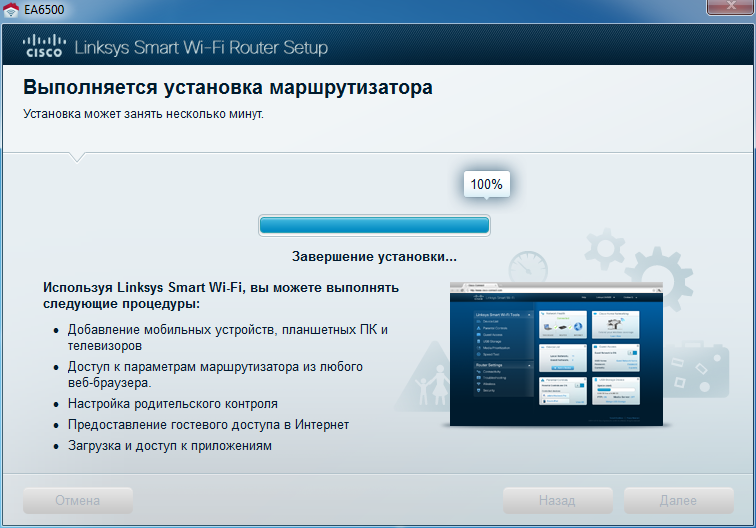Click the Назад button
Viewport: 756px width, 528px height.
click(x=557, y=500)
